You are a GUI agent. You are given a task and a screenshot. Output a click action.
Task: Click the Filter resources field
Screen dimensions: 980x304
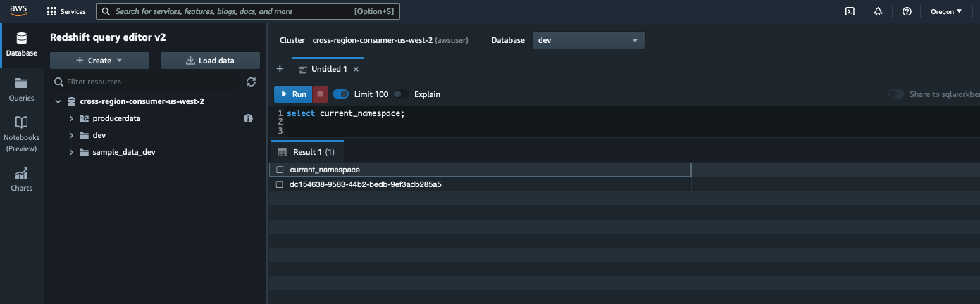tap(148, 82)
